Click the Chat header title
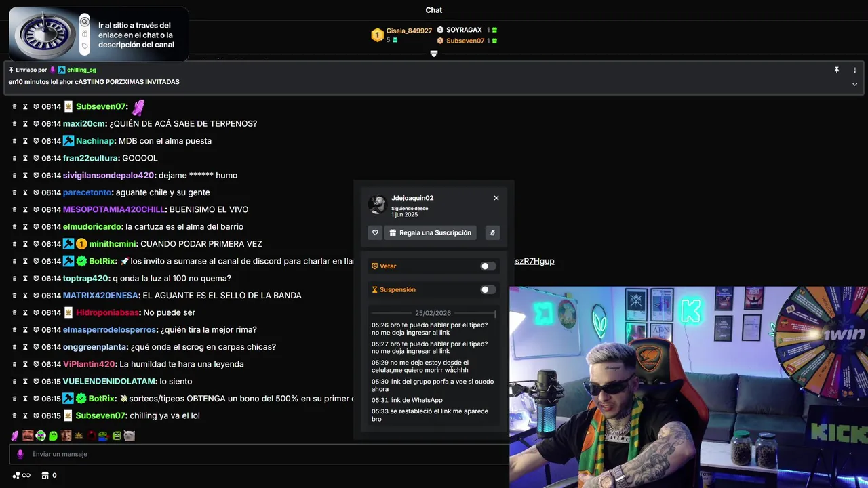Image resolution: width=868 pixels, height=488 pixels. [x=434, y=10]
